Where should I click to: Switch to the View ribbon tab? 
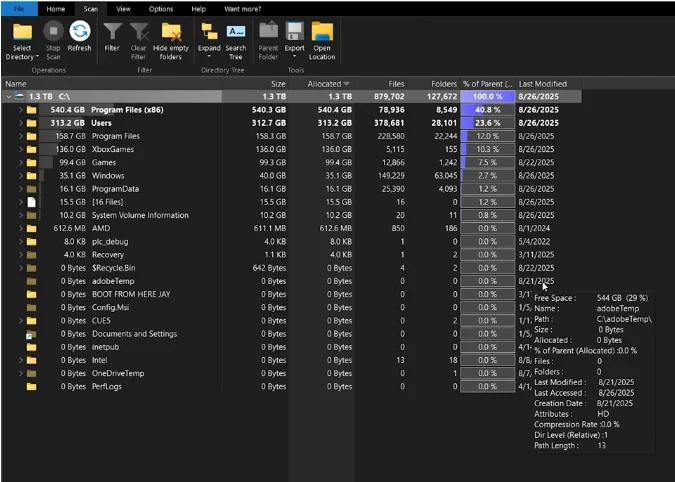click(123, 8)
